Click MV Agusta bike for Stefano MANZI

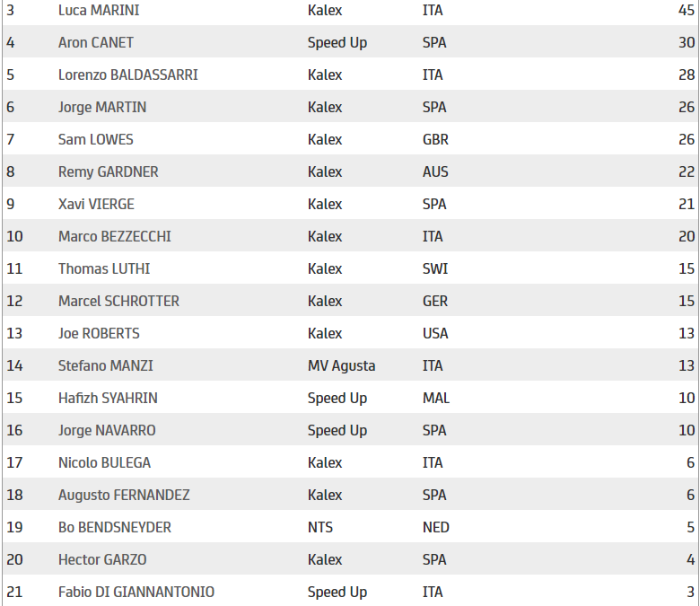pos(341,365)
